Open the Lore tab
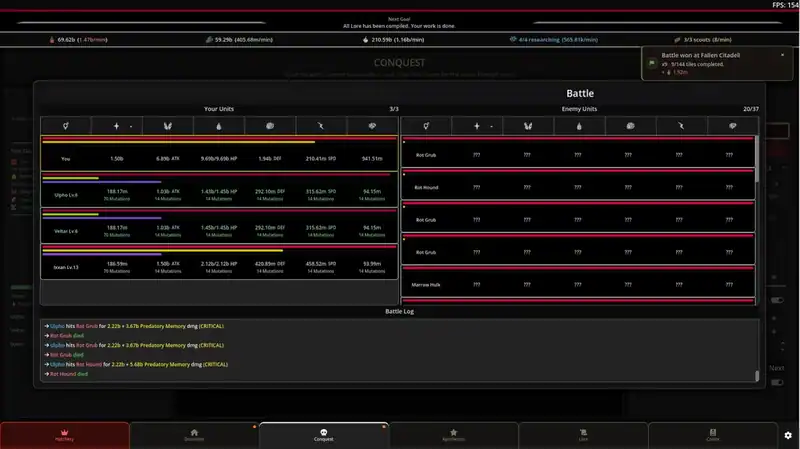Image resolution: width=800 pixels, height=449 pixels. point(583,435)
